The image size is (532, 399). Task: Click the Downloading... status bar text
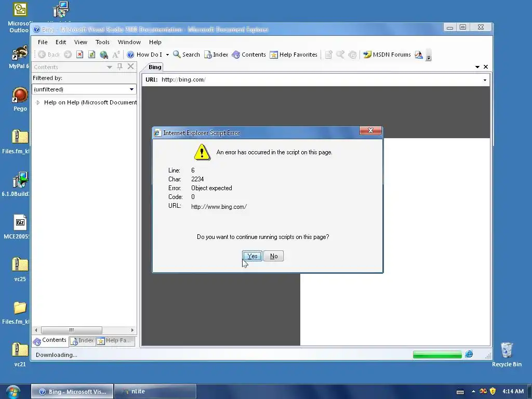(56, 355)
